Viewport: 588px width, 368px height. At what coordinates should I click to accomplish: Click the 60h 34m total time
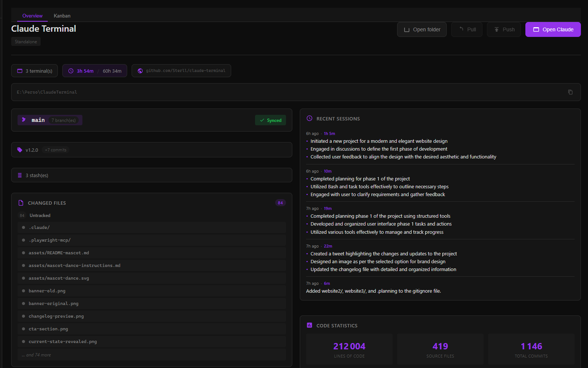pos(112,71)
